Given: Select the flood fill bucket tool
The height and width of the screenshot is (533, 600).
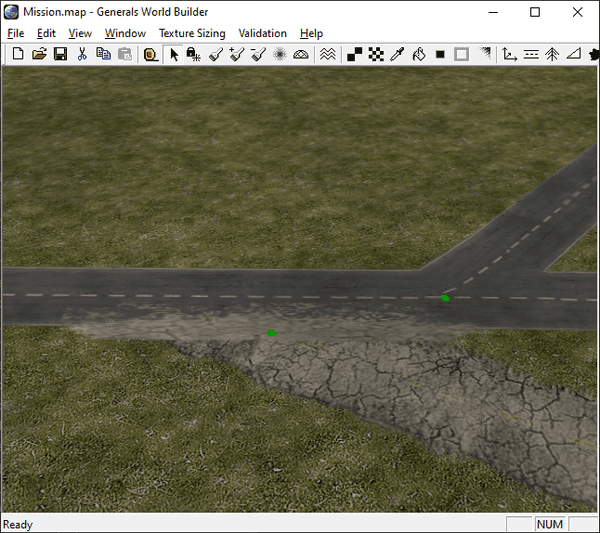Looking at the screenshot, I should point(419,54).
